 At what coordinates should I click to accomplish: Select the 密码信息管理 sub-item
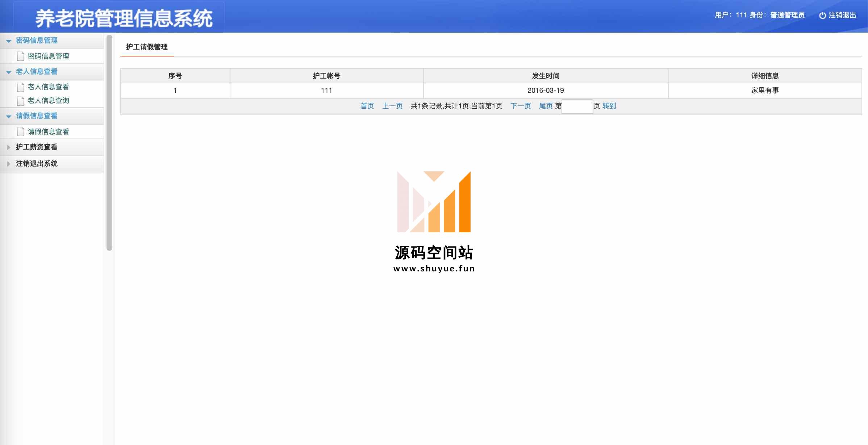(x=48, y=56)
